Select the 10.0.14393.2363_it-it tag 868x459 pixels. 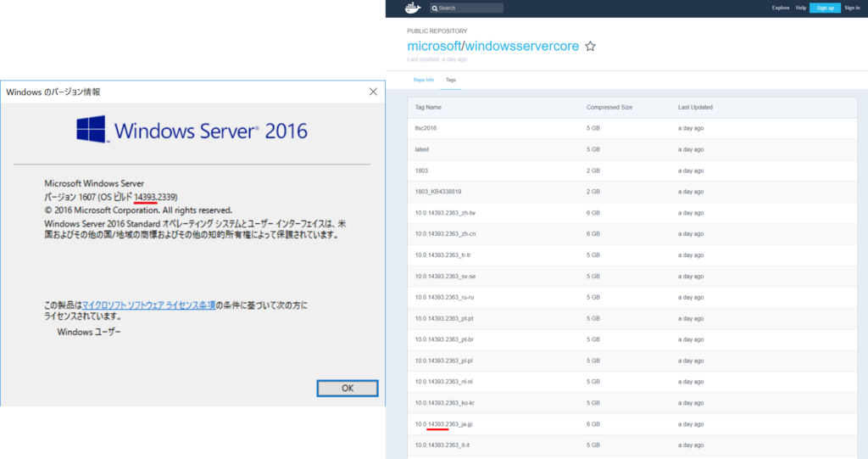coord(442,445)
